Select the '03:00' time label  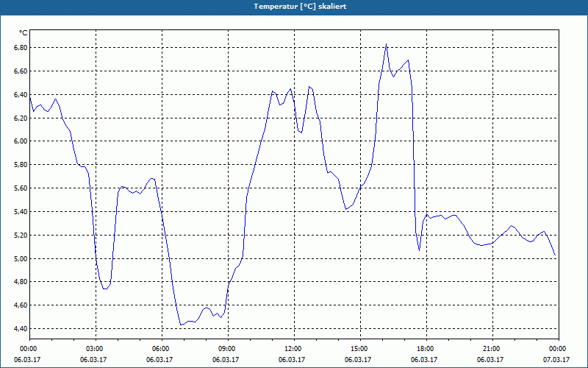tap(93, 349)
